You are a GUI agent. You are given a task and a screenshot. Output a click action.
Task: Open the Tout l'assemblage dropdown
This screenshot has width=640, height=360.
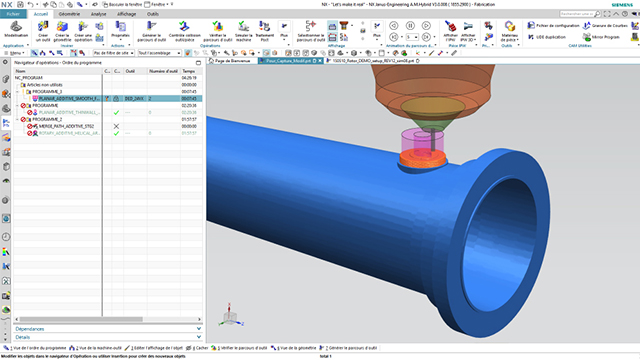coord(159,53)
